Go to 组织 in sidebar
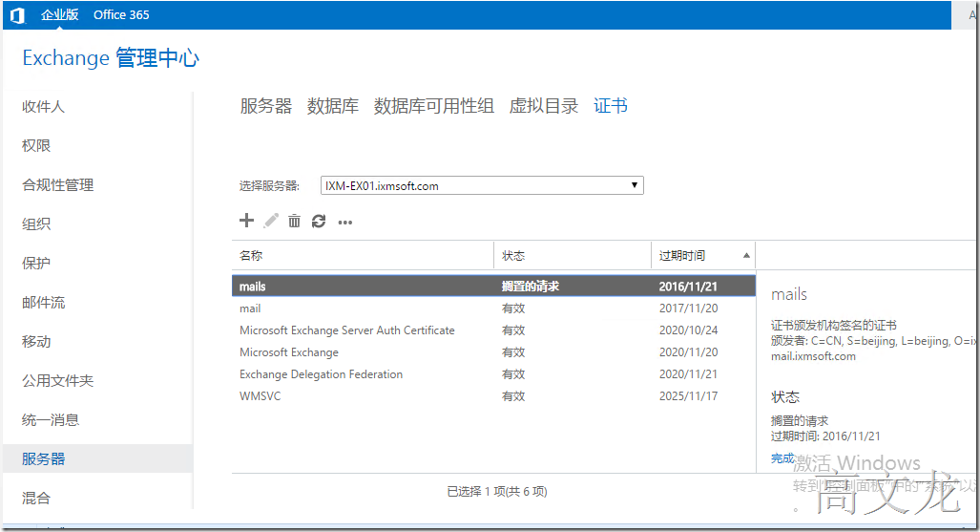Viewport: 980px width, 532px height. 36,224
